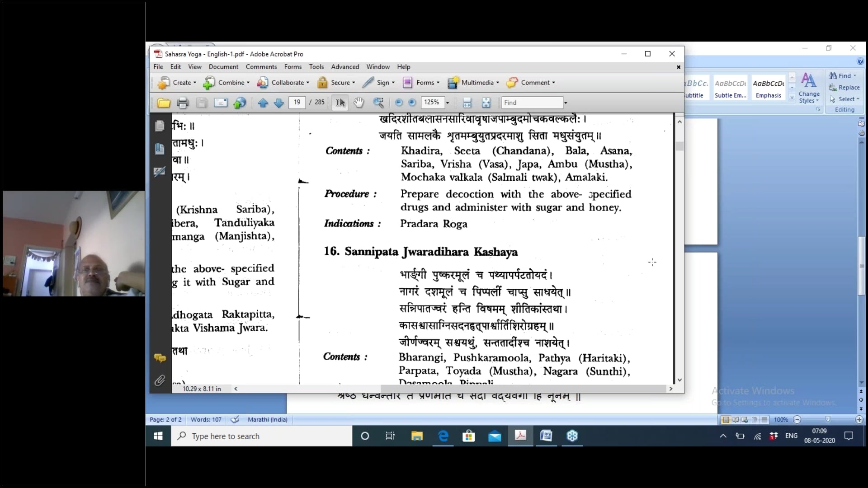
Task: Click Replace in Word Editing group
Action: pyautogui.click(x=844, y=88)
